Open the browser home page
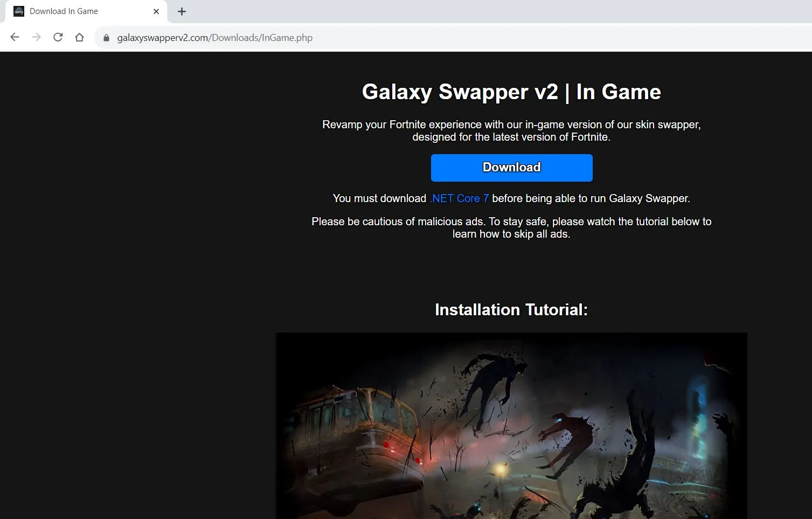The width and height of the screenshot is (812, 519). click(80, 37)
